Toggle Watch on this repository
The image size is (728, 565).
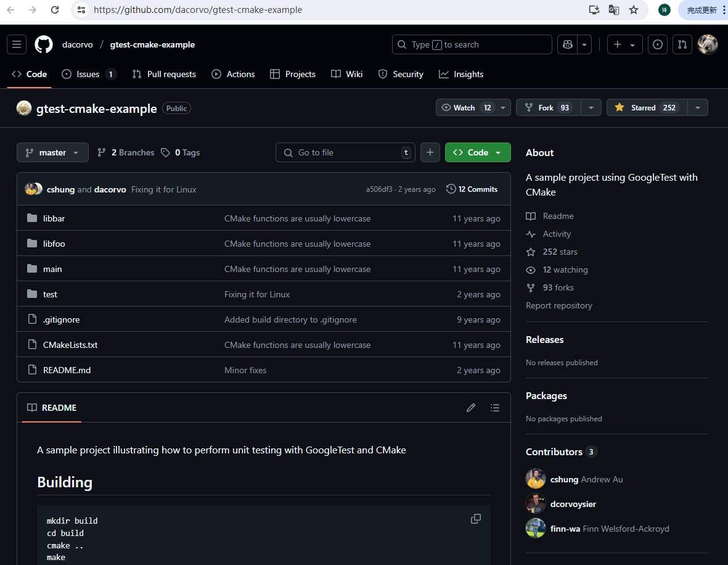465,107
